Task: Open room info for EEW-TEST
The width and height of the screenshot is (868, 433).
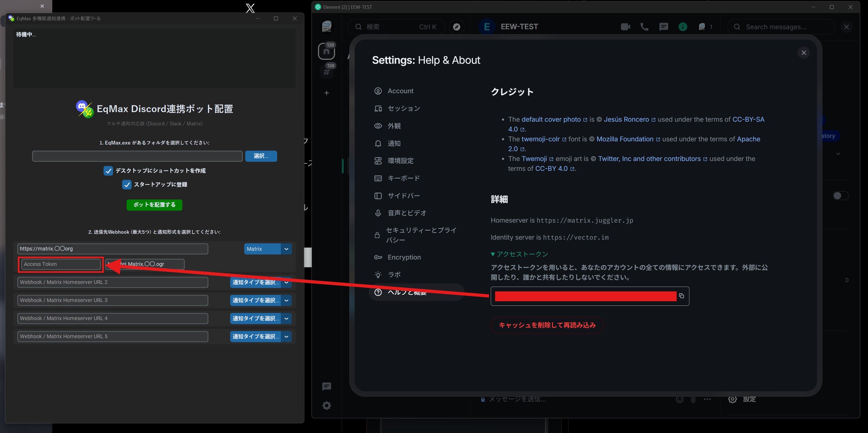Action: pyautogui.click(x=683, y=27)
